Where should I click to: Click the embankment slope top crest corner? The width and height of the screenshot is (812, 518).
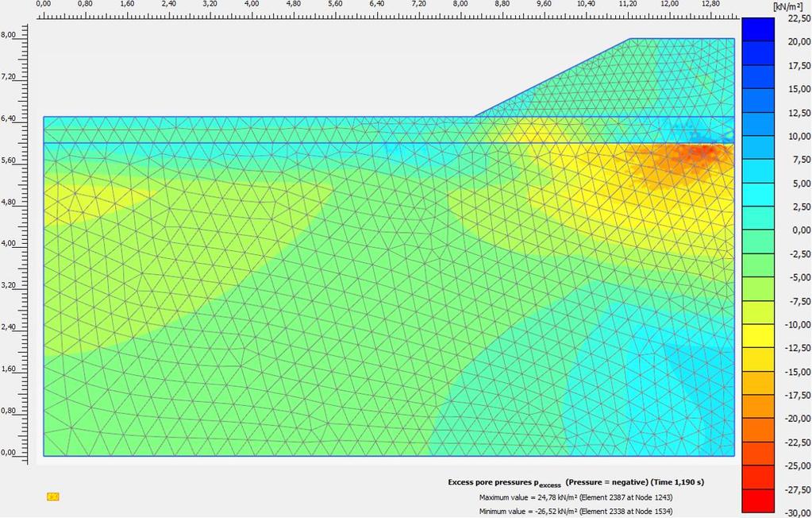pos(629,38)
